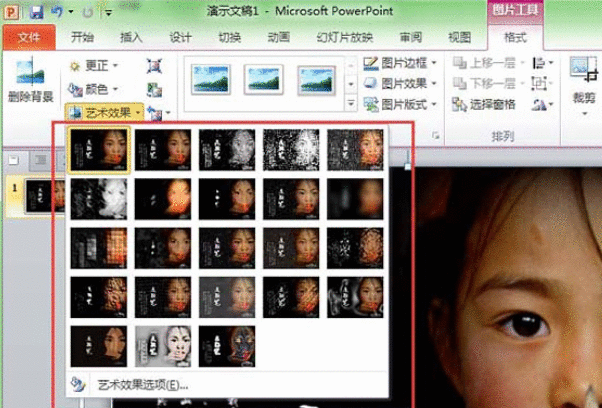This screenshot has height=408, width=602.
Task: Open the Undo history dropdown arrow
Action: tap(71, 12)
